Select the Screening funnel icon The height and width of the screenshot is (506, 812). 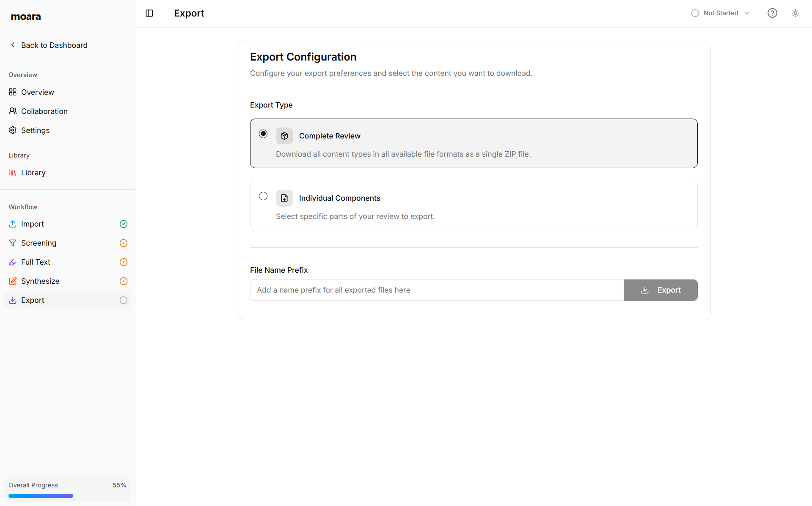[x=12, y=243]
